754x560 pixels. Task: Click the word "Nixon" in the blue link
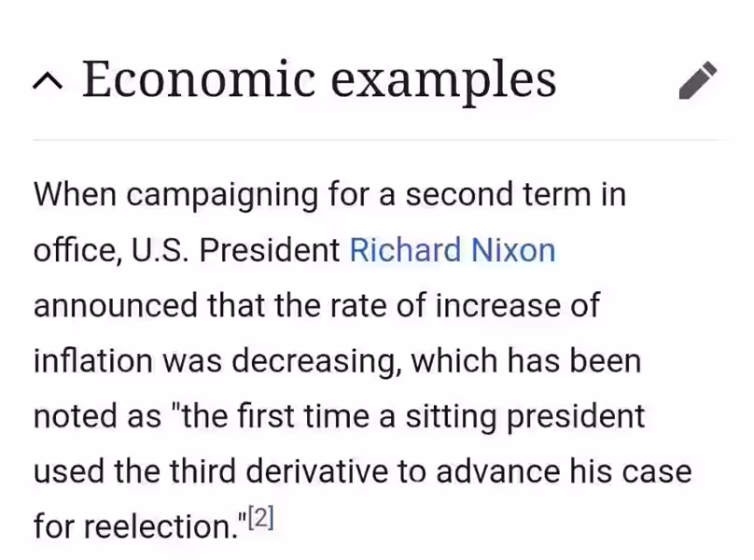coord(513,250)
